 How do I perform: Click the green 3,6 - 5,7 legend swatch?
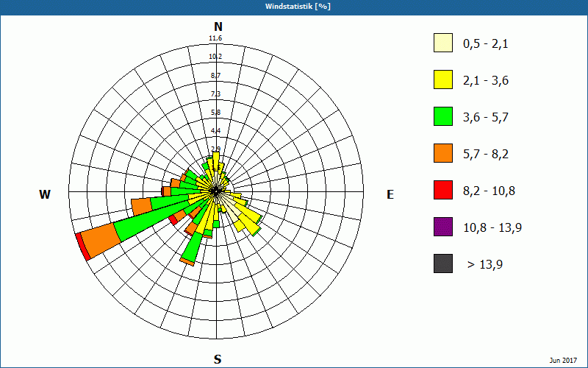pos(443,116)
